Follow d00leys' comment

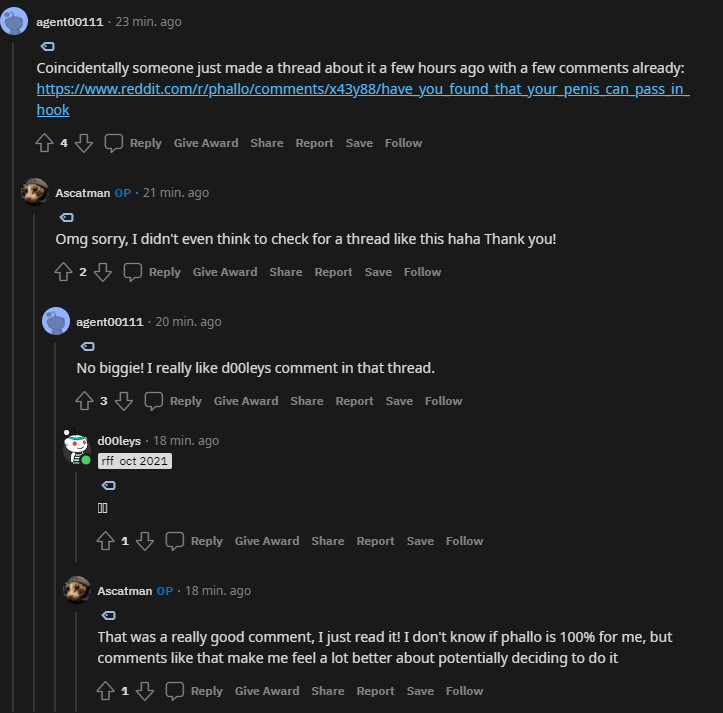[464, 541]
